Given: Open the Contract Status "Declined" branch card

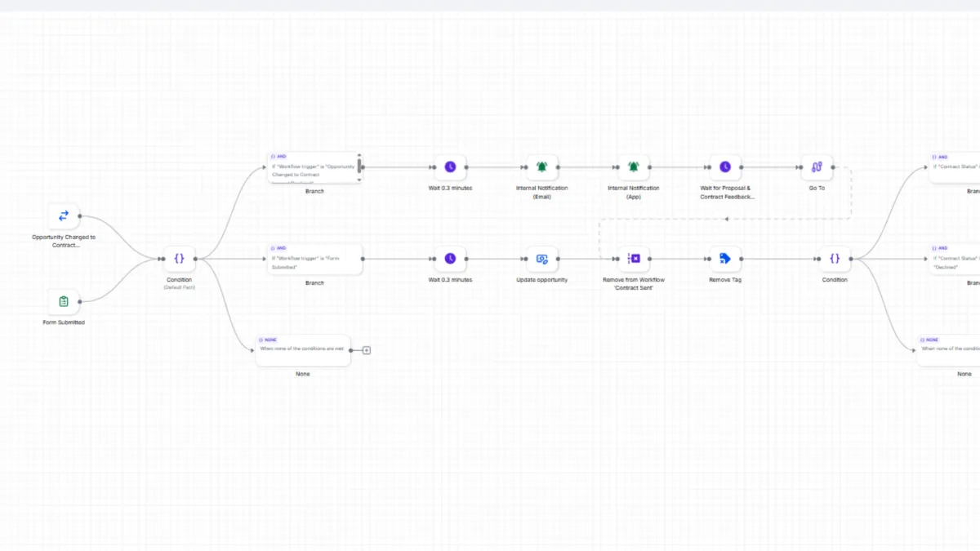Looking at the screenshot, I should pyautogui.click(x=955, y=259).
